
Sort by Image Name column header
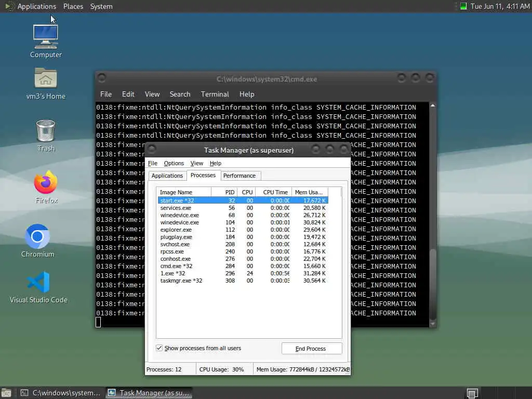pos(184,192)
